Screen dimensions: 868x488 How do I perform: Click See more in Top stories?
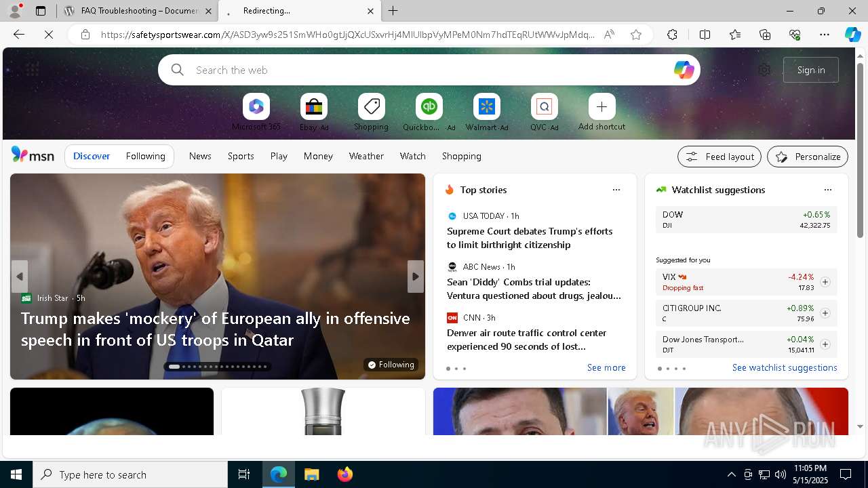[x=606, y=367]
